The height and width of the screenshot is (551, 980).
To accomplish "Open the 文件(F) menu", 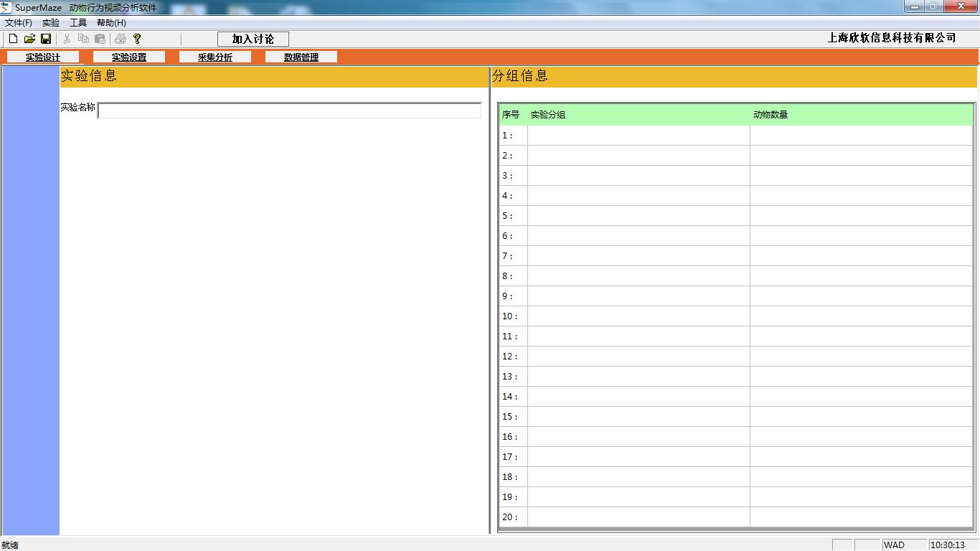I will (19, 23).
